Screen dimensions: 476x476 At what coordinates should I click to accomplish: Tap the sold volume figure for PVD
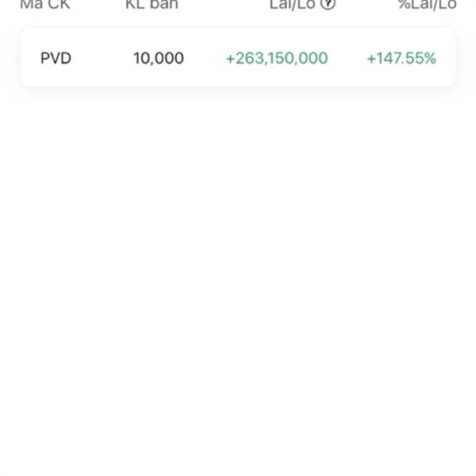tap(159, 58)
